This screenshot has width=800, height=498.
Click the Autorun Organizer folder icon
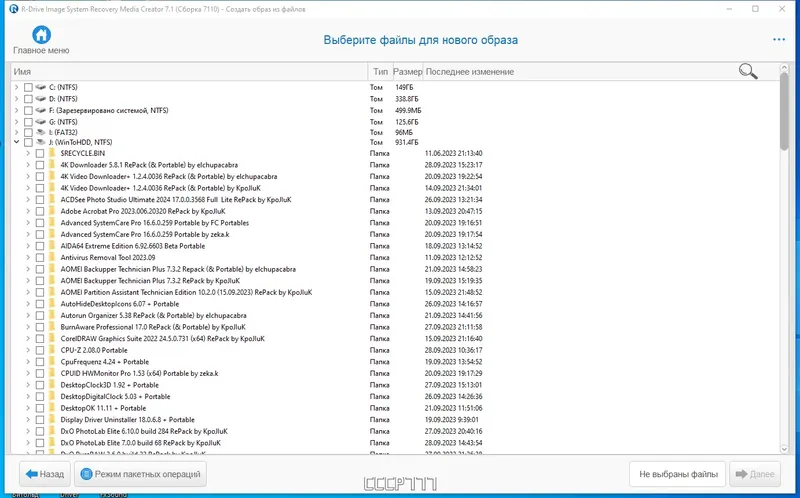(x=52, y=315)
